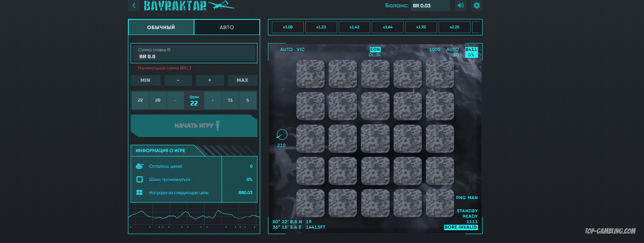Click camo tile in first row, third column
This screenshot has height=243, width=644.
375,74
